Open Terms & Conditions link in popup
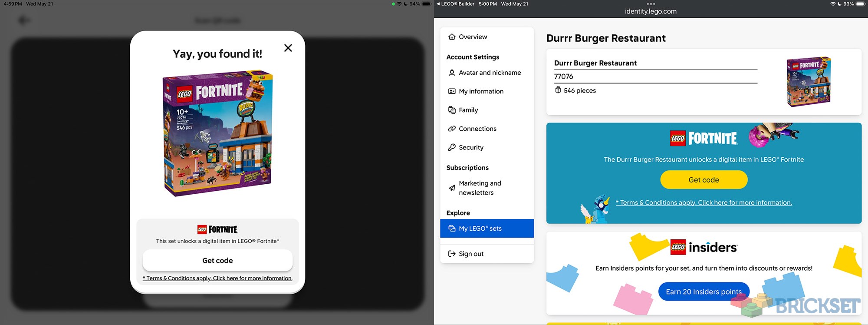Image resolution: width=868 pixels, height=325 pixels. (x=217, y=278)
